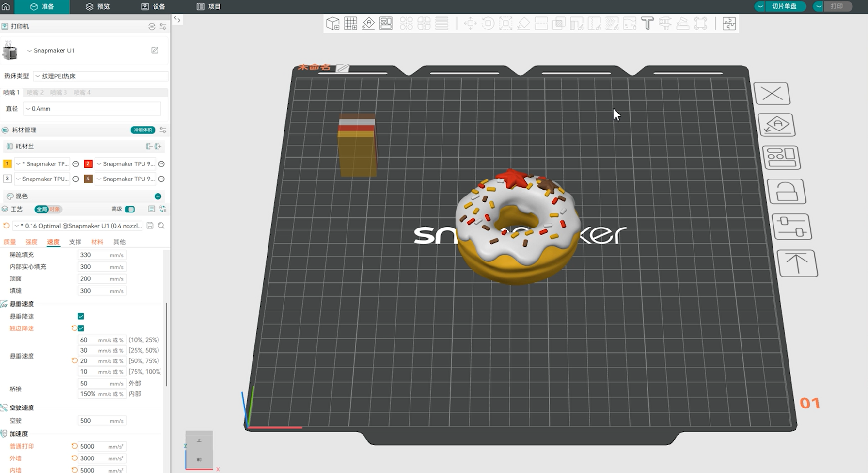Image resolution: width=868 pixels, height=473 pixels.
Task: Reset 翘边降速 to default value
Action: tap(74, 328)
